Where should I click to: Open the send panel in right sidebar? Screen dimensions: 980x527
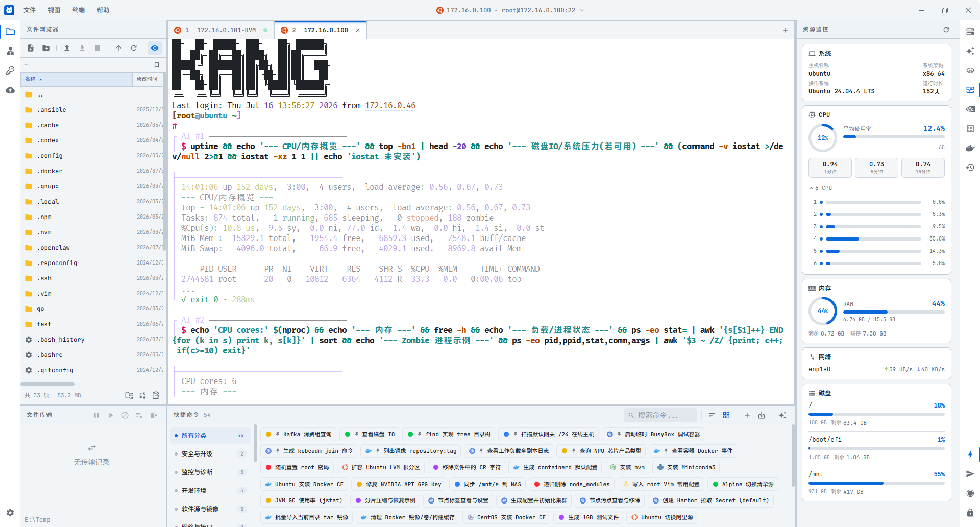970,474
